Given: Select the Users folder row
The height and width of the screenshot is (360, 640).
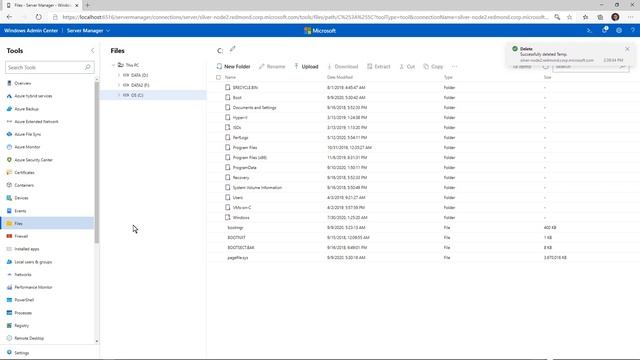Looking at the screenshot, I should (x=424, y=198).
